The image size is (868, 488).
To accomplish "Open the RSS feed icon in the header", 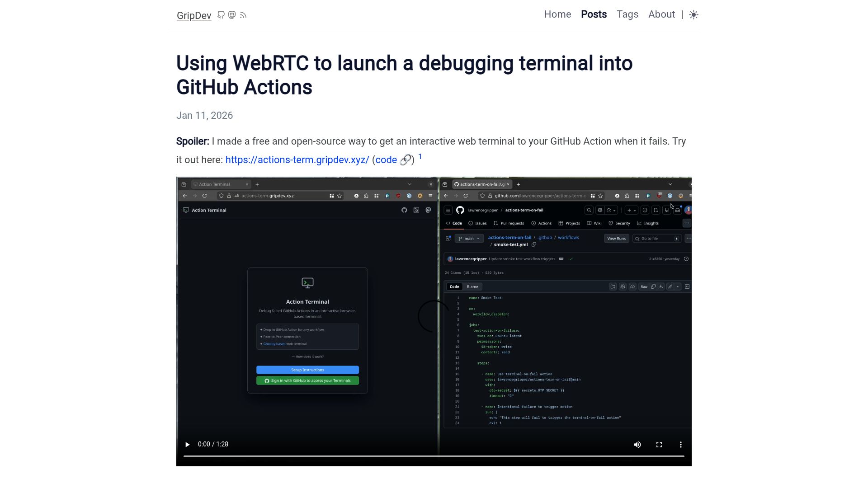I will 243,15.
